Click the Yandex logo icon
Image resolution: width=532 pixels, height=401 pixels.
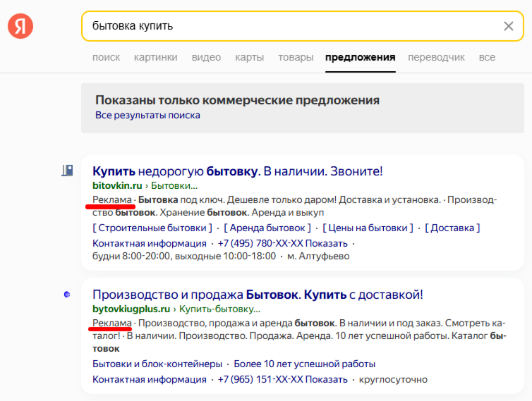(x=20, y=26)
